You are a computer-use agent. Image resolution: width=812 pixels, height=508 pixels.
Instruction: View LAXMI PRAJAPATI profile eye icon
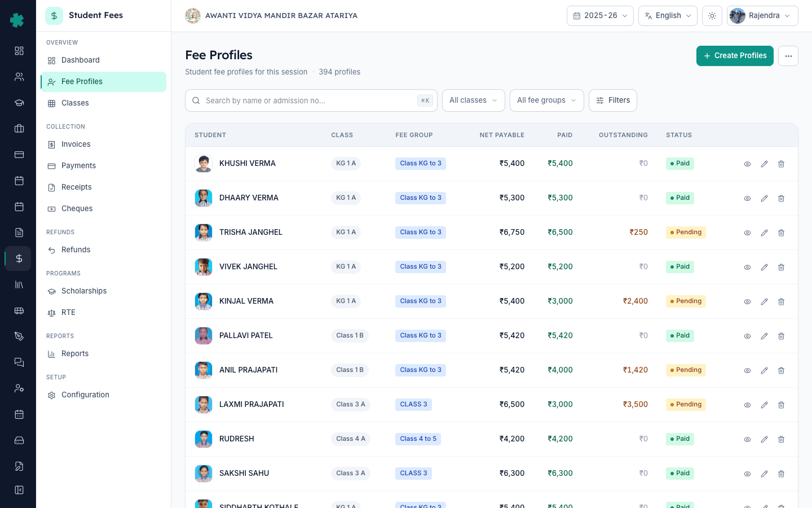point(747,405)
